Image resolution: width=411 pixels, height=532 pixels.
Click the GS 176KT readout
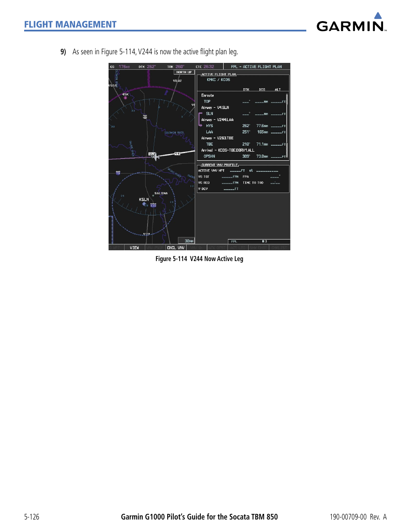click(120, 67)
